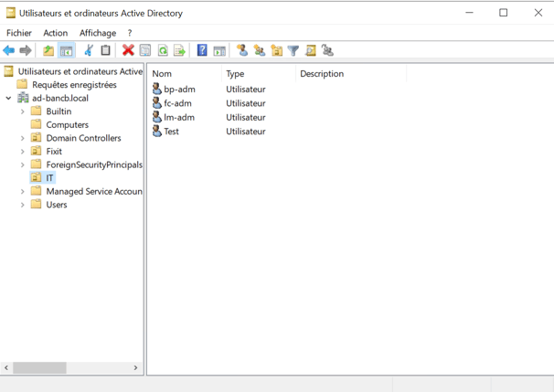Click the red Delete X icon
Viewport: 554px width, 392px height.
tap(128, 50)
